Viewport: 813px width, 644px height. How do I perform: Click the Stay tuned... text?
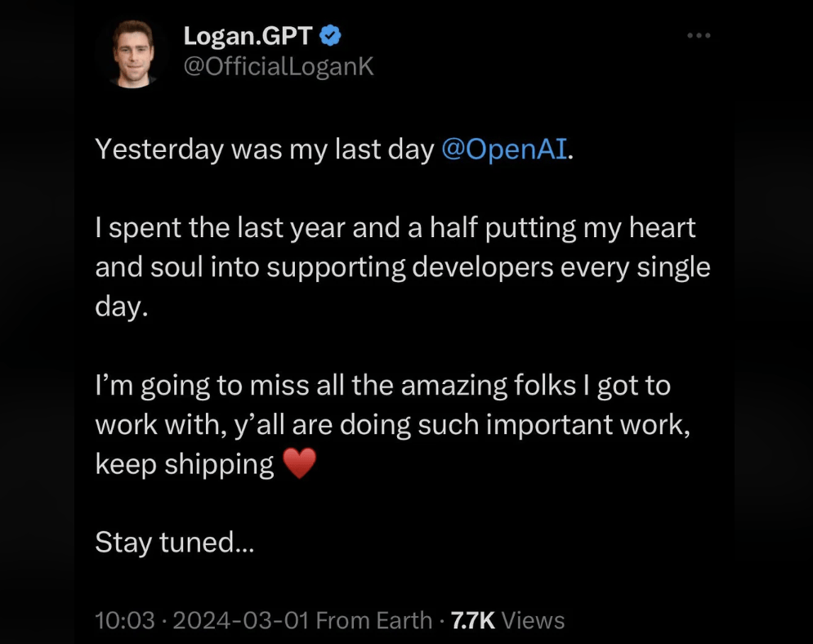pyautogui.click(x=175, y=543)
